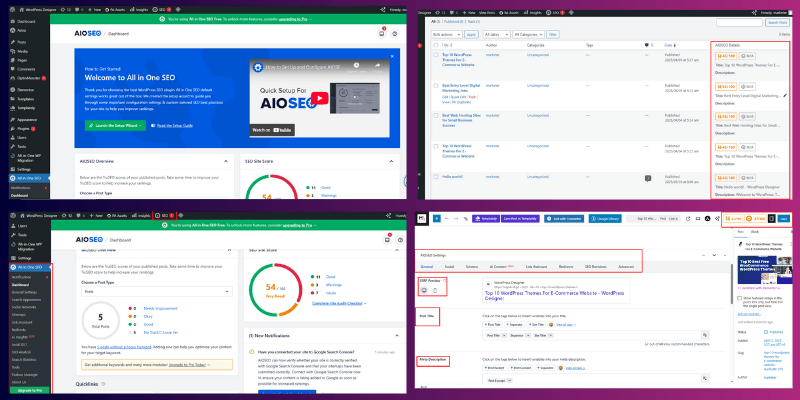
Task: Open AIOSEO help icon on welcome dashboard
Action: point(395,34)
